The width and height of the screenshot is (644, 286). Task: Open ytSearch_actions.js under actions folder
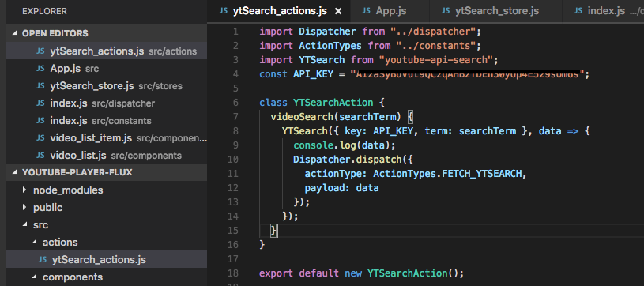pos(107,260)
